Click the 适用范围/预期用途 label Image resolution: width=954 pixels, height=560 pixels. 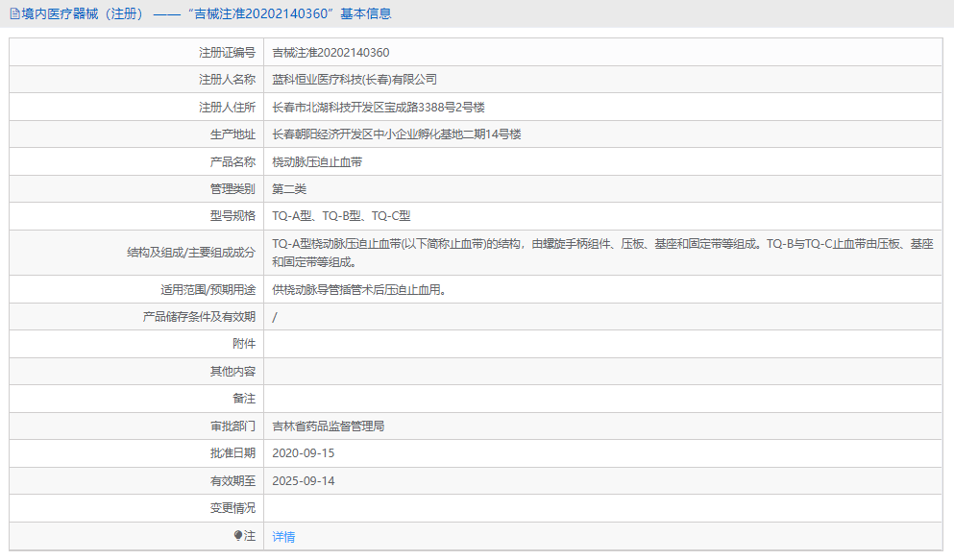208,290
